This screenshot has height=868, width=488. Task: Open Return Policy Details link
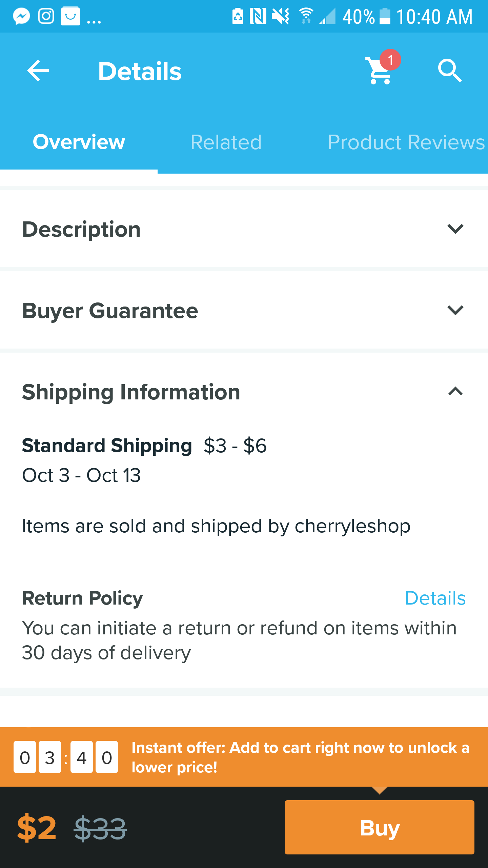tap(435, 598)
